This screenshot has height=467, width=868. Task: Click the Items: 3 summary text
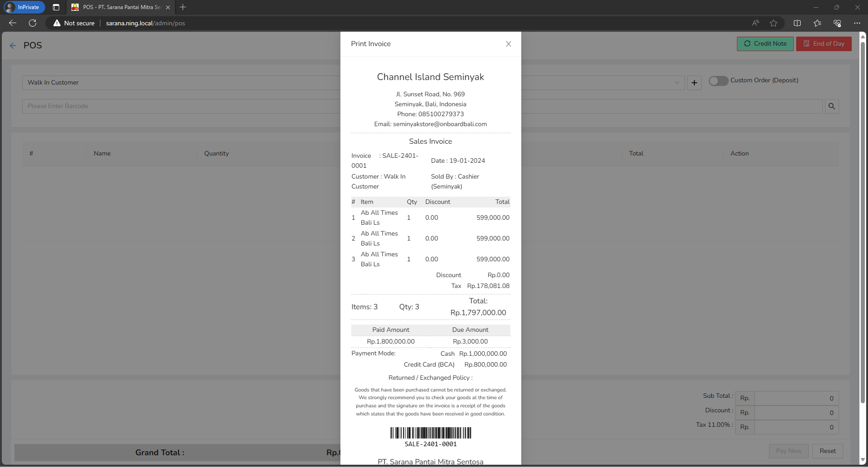(x=364, y=307)
